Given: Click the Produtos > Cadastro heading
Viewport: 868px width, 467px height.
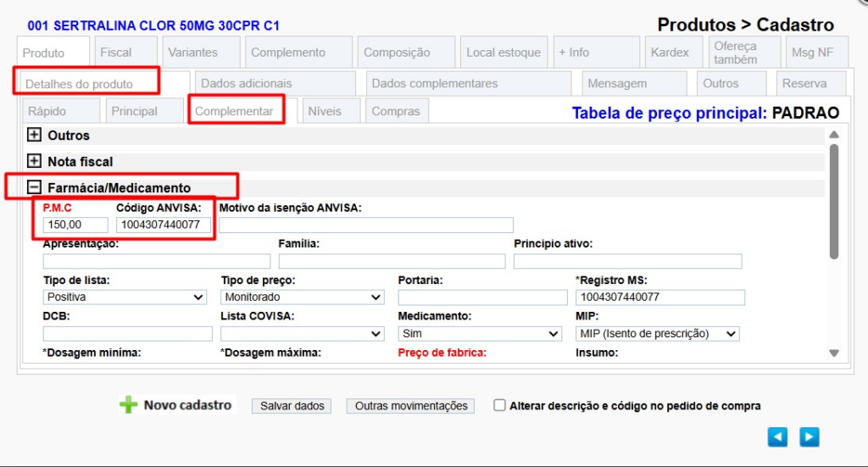Looking at the screenshot, I should click(745, 25).
